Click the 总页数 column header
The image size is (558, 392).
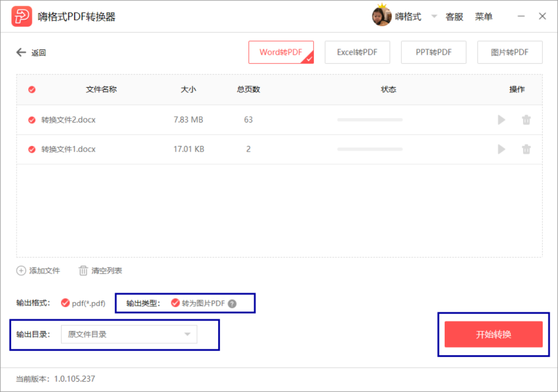[248, 89]
